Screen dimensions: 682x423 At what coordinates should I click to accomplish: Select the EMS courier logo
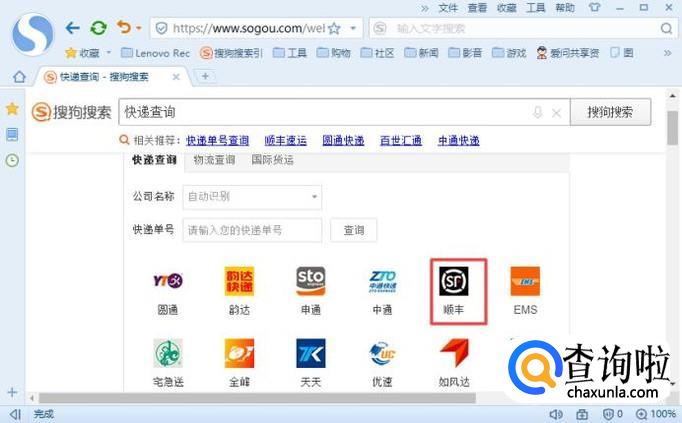pyautogui.click(x=525, y=282)
